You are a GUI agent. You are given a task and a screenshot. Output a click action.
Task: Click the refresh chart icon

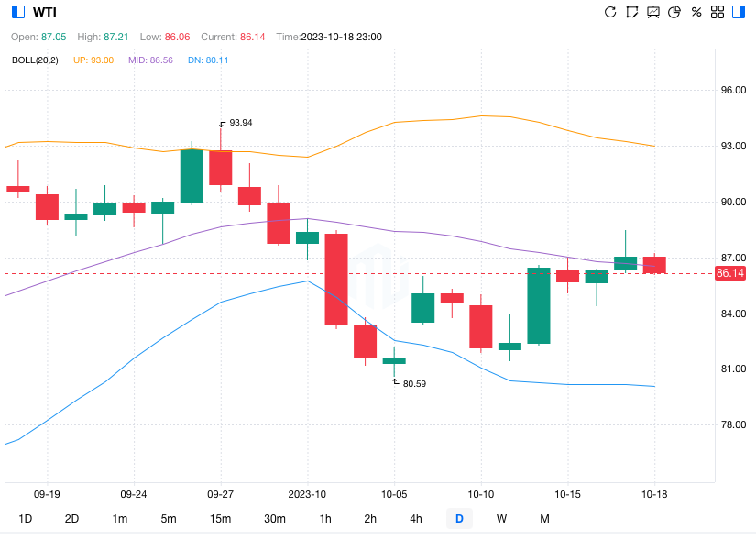[x=610, y=12]
